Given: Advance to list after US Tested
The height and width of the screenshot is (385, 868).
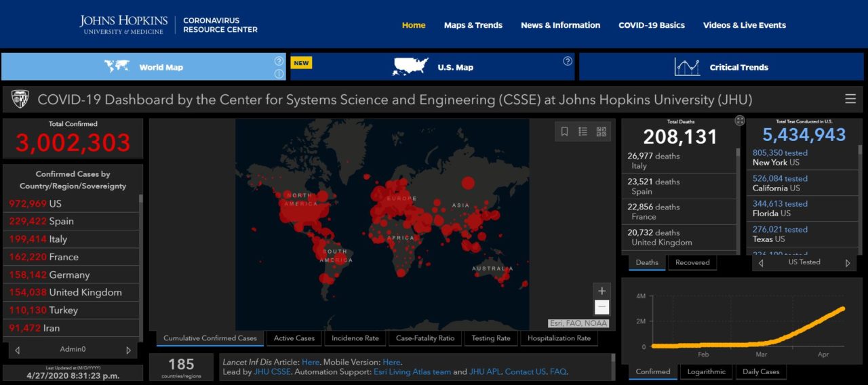Looking at the screenshot, I should (848, 262).
